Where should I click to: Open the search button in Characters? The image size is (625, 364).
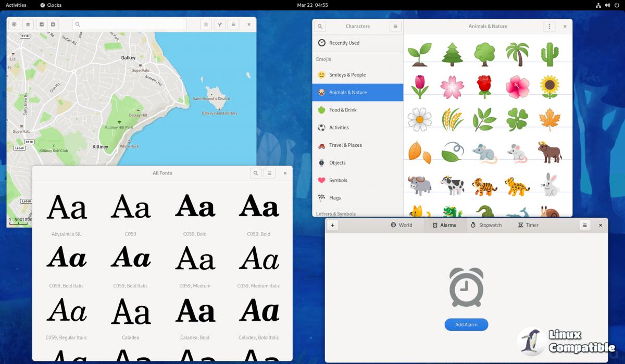click(x=320, y=26)
